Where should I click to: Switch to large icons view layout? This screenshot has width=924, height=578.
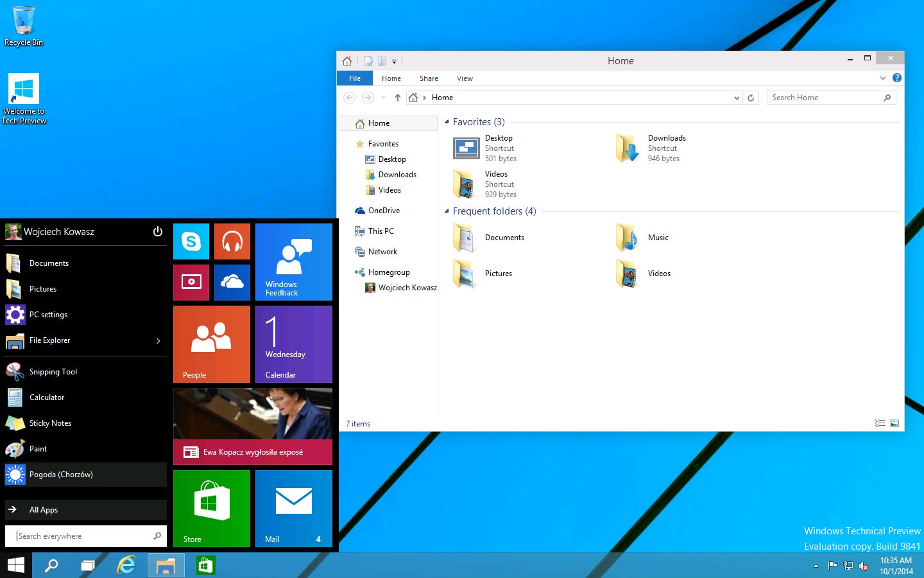(x=894, y=423)
